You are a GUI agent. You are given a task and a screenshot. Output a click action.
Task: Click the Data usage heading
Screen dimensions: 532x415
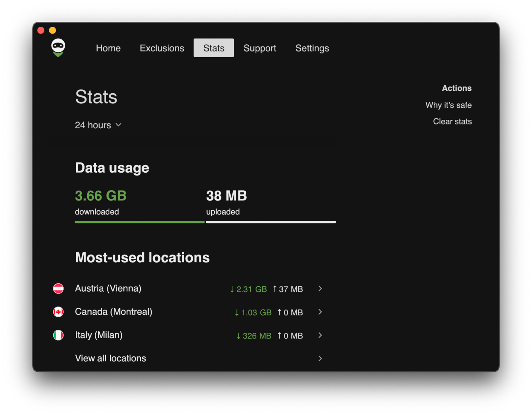tap(112, 168)
